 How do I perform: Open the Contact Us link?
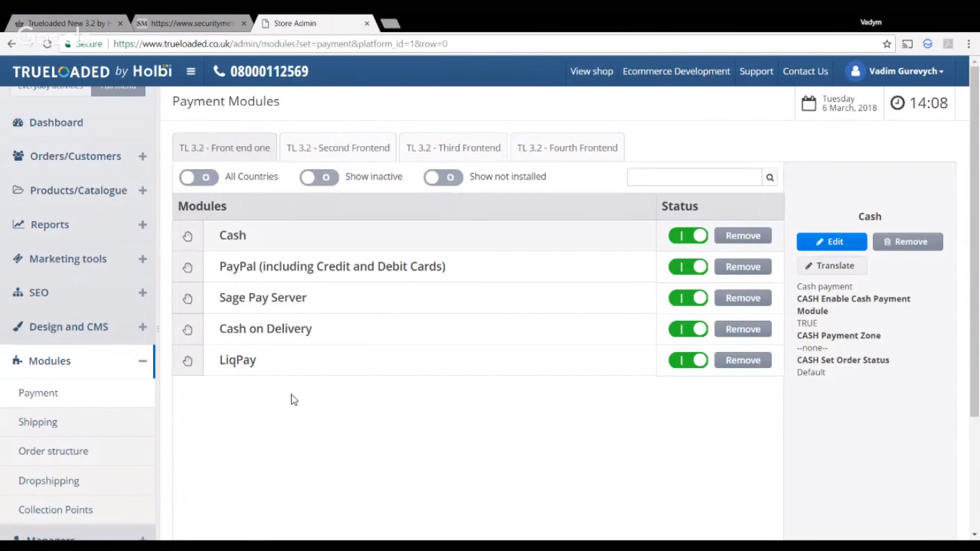point(805,71)
